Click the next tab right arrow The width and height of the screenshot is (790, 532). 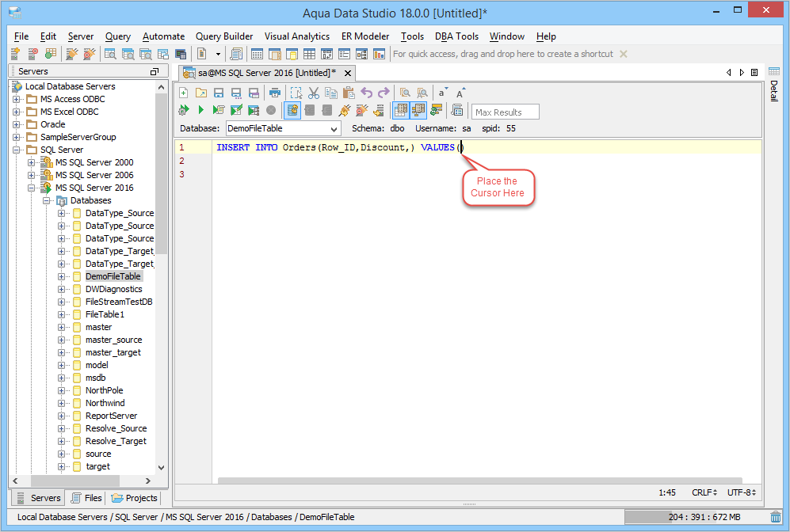click(742, 73)
